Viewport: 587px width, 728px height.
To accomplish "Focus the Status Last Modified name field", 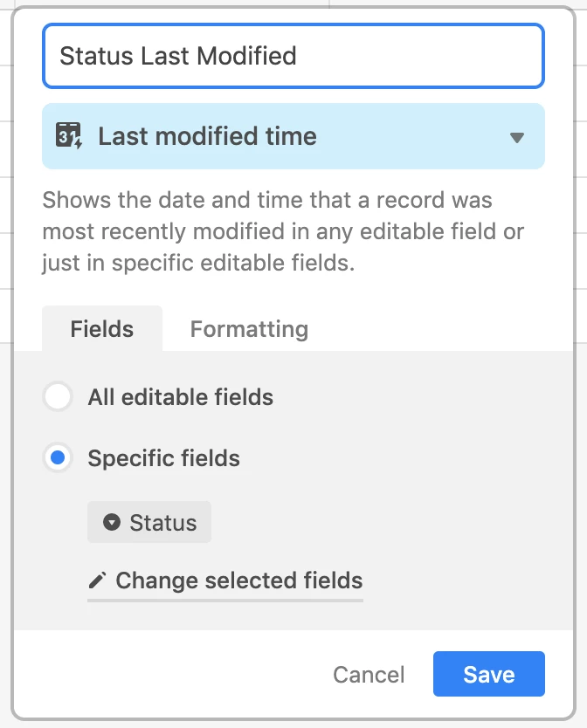I will pos(293,56).
